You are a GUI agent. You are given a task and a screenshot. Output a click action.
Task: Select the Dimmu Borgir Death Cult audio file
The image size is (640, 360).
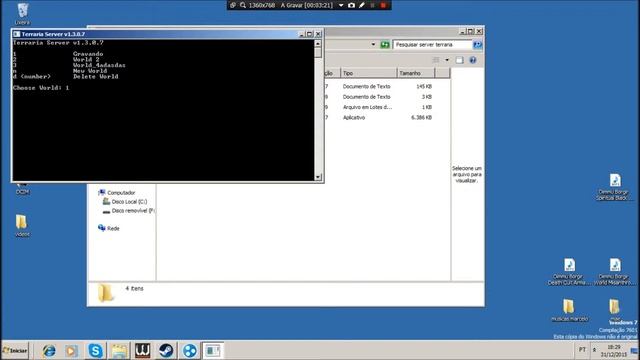click(x=569, y=271)
